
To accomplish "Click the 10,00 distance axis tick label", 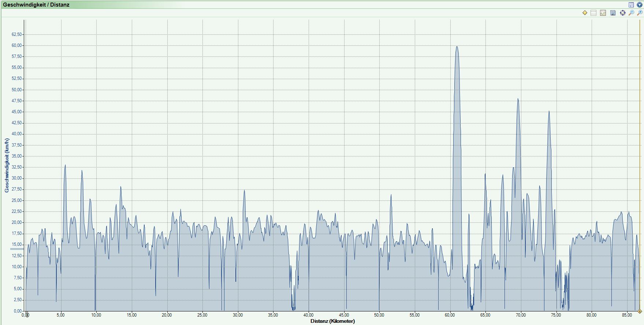I will click(x=96, y=315).
